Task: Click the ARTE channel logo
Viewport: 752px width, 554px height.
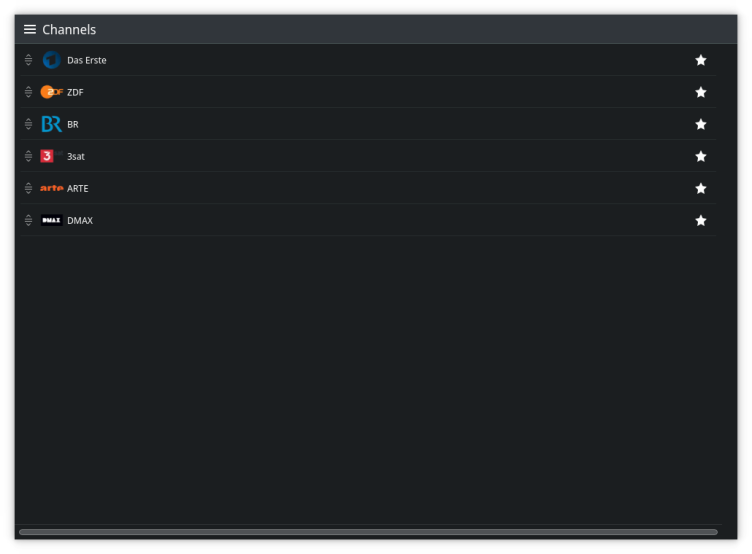Action: [x=51, y=188]
